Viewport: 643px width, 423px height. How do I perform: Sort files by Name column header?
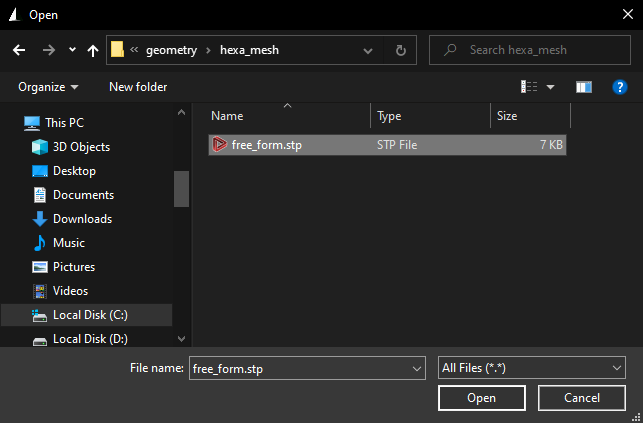pos(227,116)
